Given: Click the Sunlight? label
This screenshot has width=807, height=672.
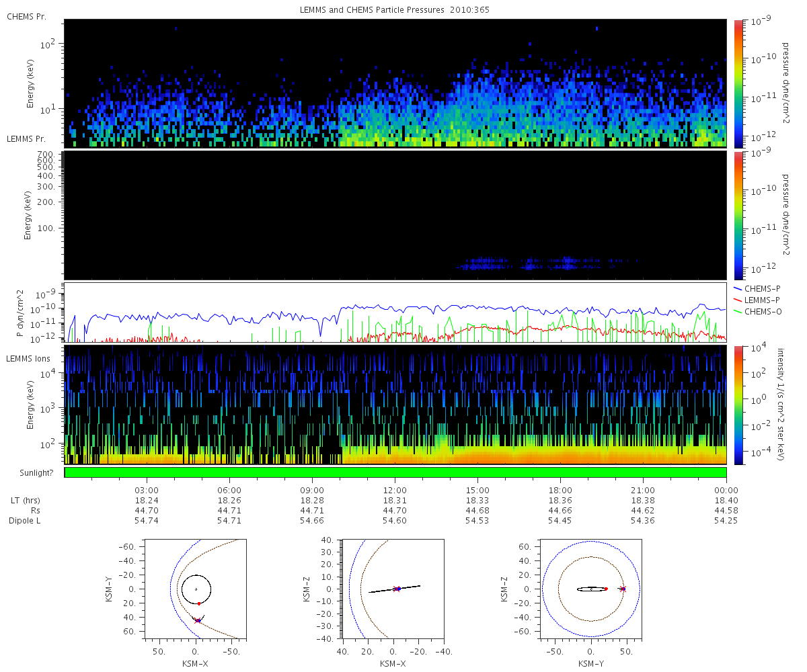Looking at the screenshot, I should pos(32,473).
